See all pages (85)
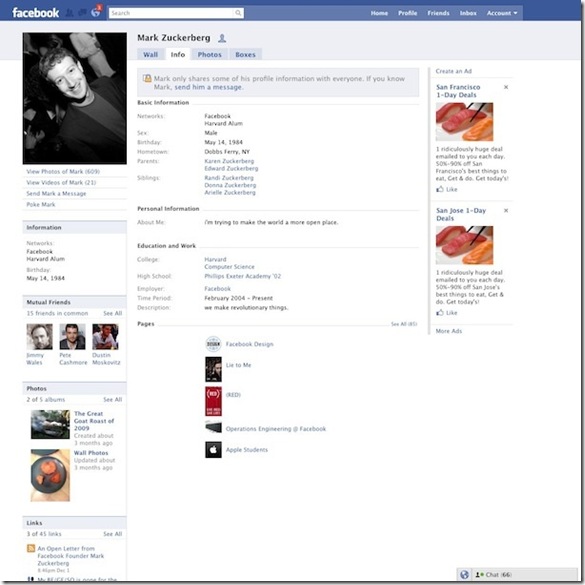The image size is (585, 585). point(404,324)
